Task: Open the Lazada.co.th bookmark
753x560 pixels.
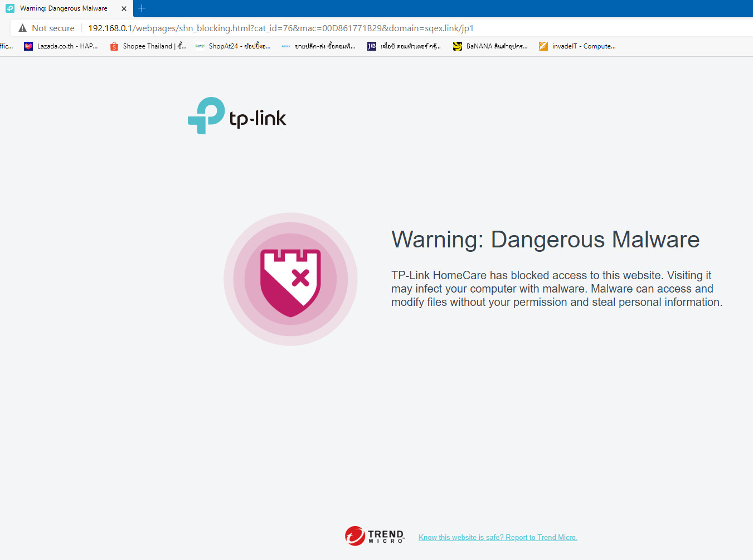Action: (61, 46)
